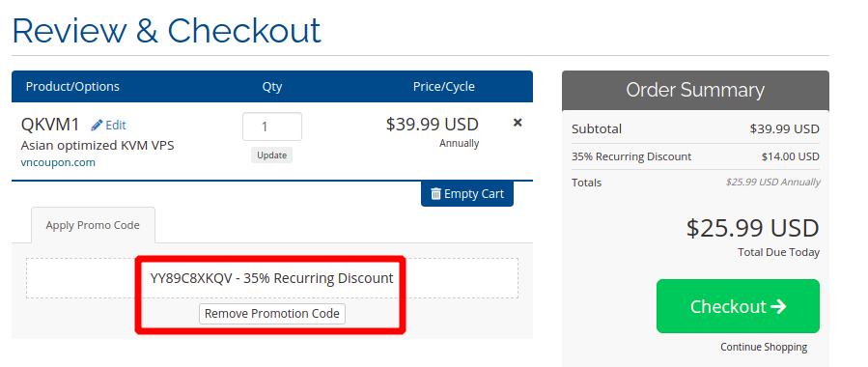Remove the applied promotion code
The image size is (868, 367).
(272, 313)
